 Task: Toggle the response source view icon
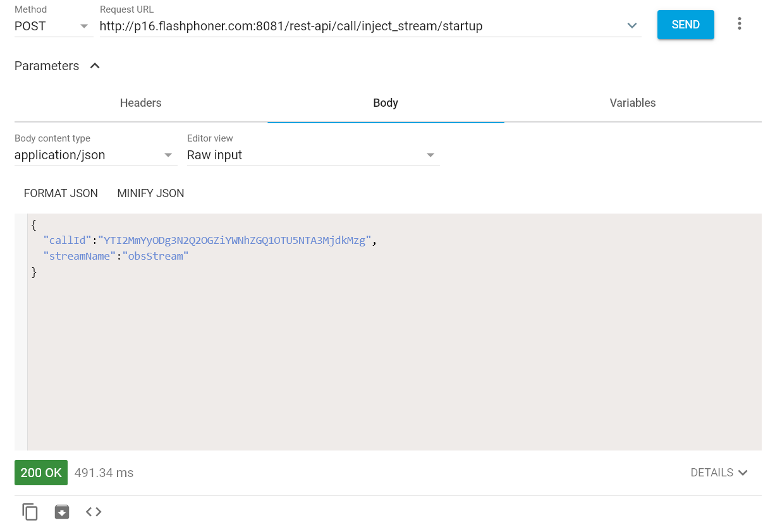point(94,512)
